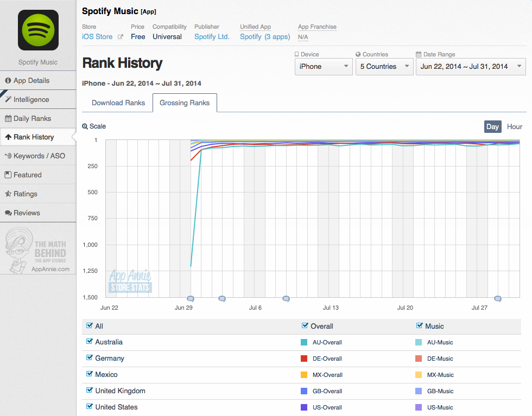Click the AU-Music color swatch
Screen dimensions: 532x416
(x=419, y=342)
